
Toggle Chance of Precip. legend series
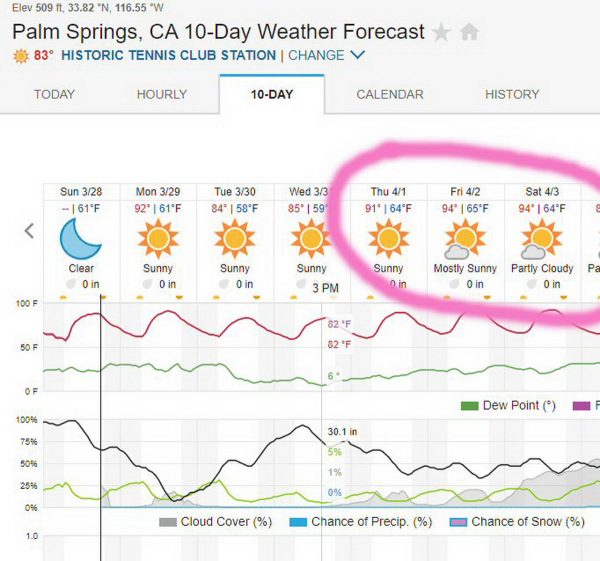tap(298, 522)
